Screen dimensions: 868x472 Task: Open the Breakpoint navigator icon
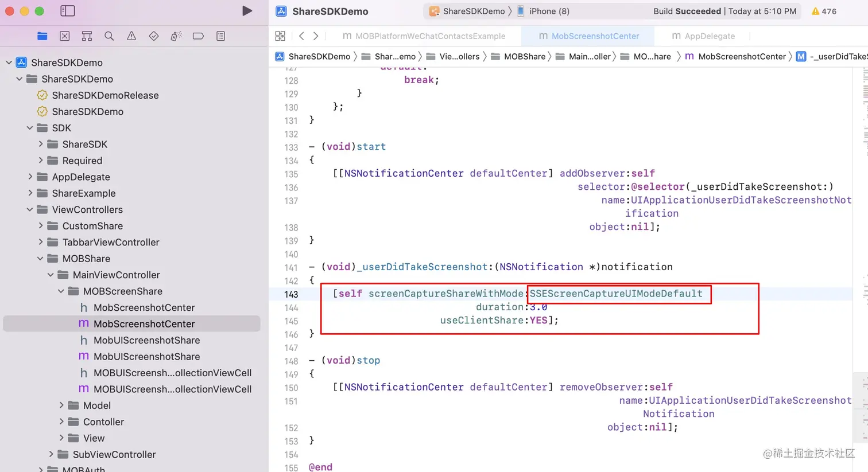[x=198, y=36]
